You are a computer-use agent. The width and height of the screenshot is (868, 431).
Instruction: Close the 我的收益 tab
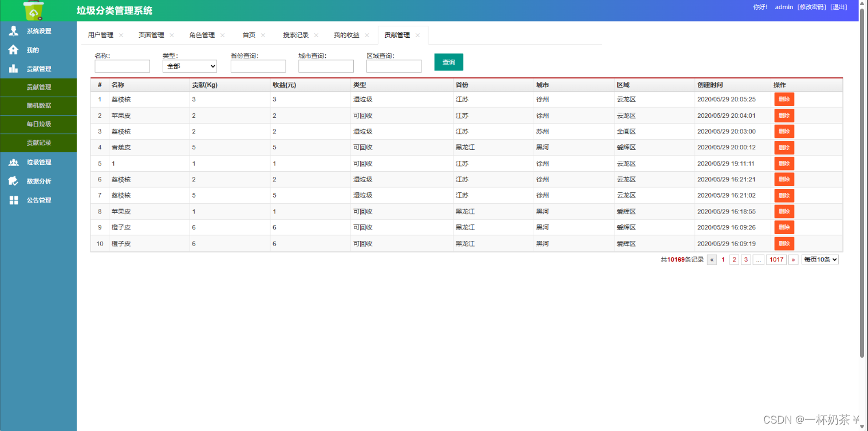(x=367, y=35)
